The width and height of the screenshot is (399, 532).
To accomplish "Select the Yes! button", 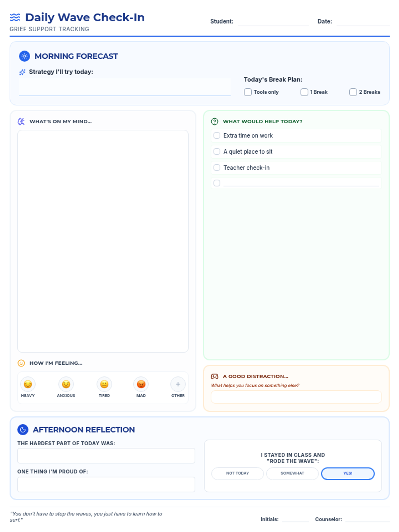I will 348,473.
